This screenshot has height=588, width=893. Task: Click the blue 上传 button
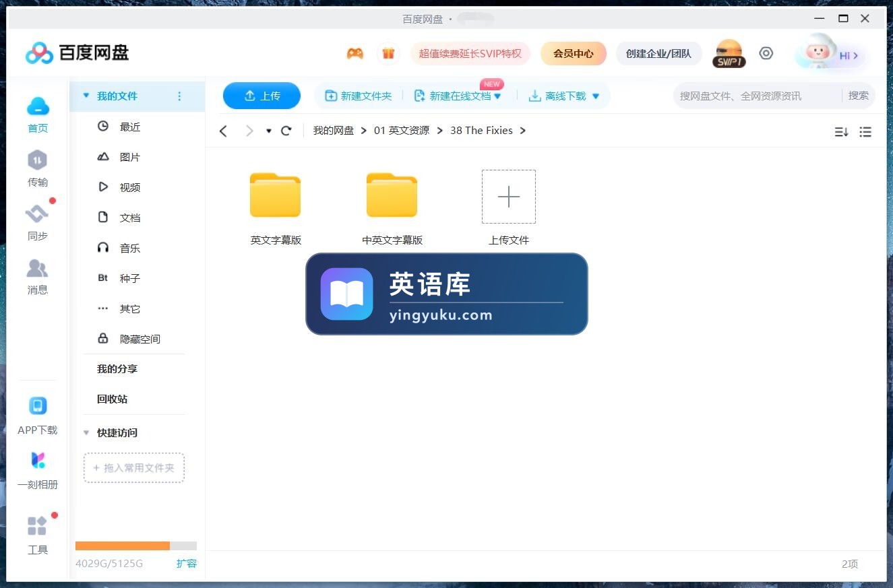[x=261, y=96]
